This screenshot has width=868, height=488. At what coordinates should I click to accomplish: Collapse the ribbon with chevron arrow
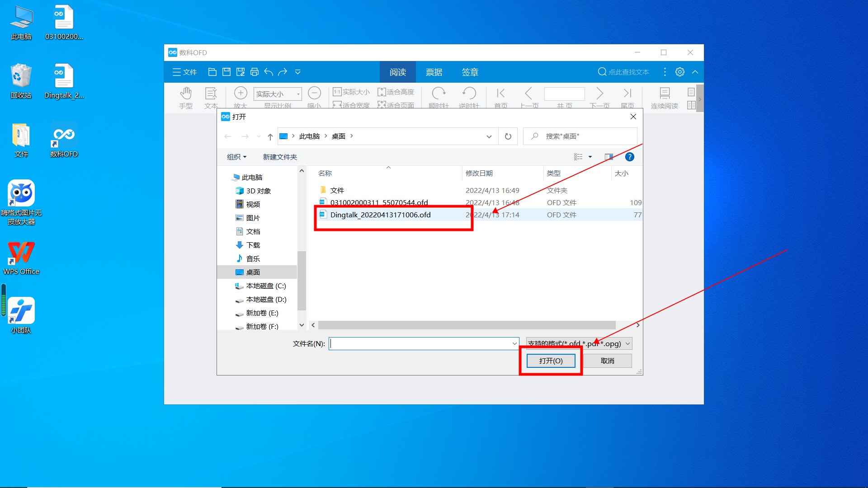click(695, 72)
